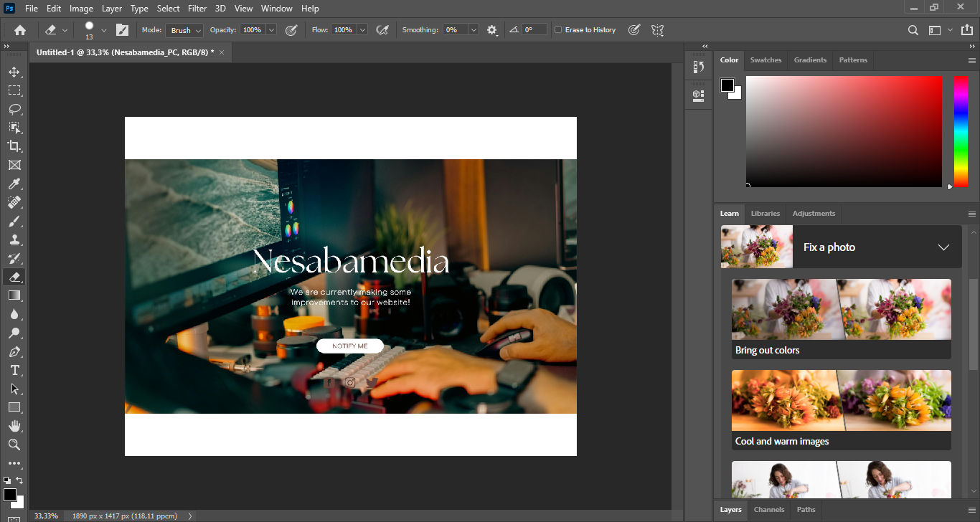
Task: Select the Pen tool
Action: click(x=14, y=352)
